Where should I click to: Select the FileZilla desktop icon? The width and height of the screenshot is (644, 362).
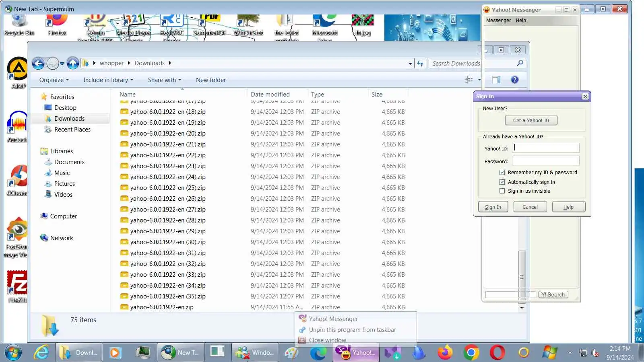pyautogui.click(x=17, y=286)
